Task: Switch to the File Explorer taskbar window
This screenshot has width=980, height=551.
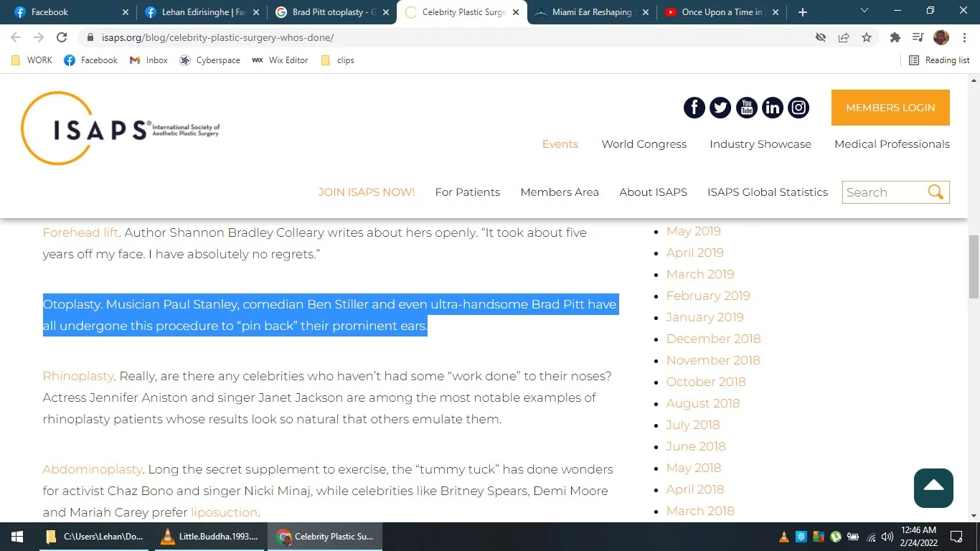Action: pos(95,537)
